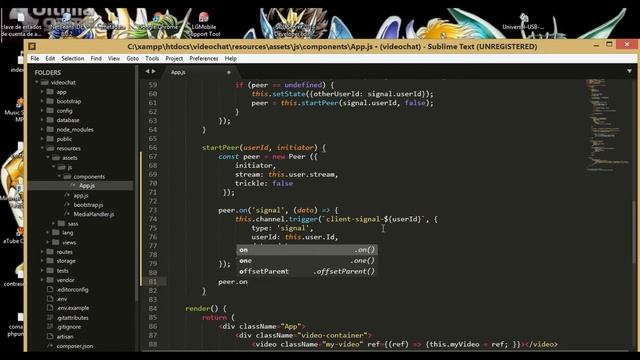Open the artisan file
The image size is (640, 360).
click(65, 337)
